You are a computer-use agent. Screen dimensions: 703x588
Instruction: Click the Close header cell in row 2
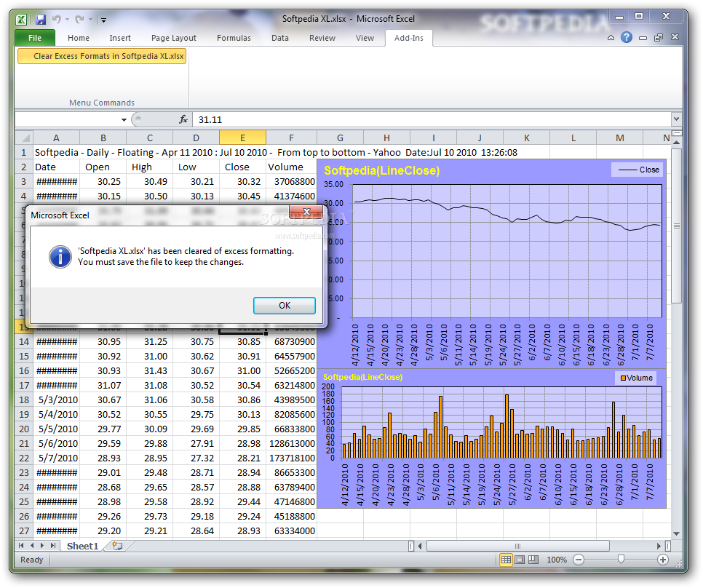(242, 167)
